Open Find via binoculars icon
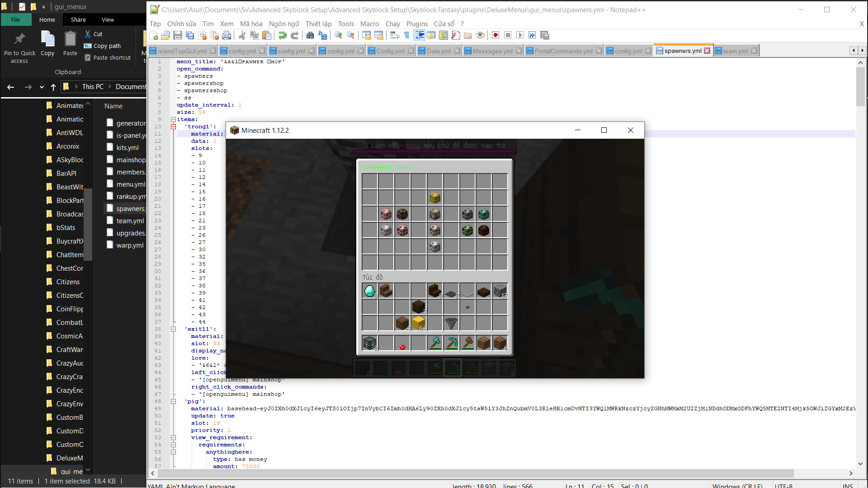This screenshot has height=488, width=868. point(310,35)
